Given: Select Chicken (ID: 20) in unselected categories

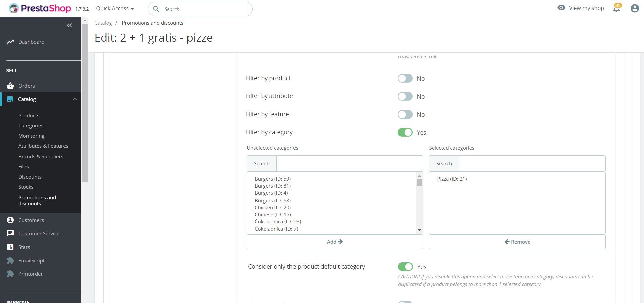Looking at the screenshot, I should tap(272, 207).
